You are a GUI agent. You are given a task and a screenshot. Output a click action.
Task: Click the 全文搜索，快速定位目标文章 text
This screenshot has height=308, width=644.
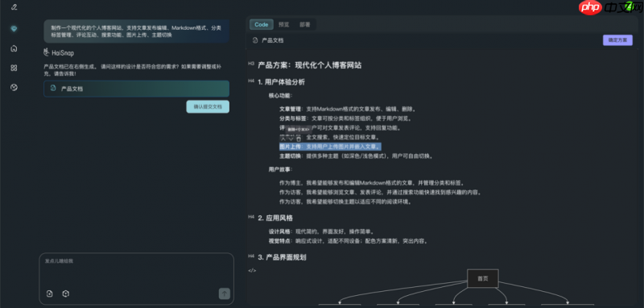[x=343, y=137]
